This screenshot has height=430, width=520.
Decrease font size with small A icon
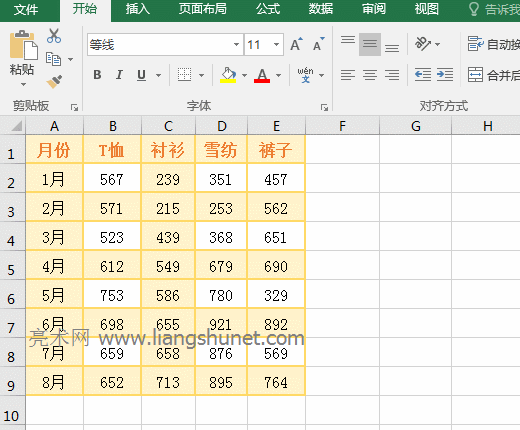click(318, 44)
